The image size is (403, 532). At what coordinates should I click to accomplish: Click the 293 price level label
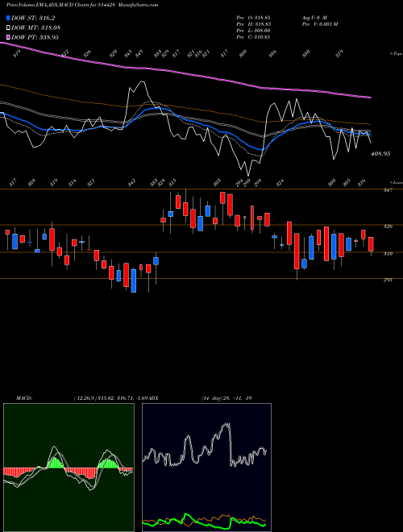(388, 280)
